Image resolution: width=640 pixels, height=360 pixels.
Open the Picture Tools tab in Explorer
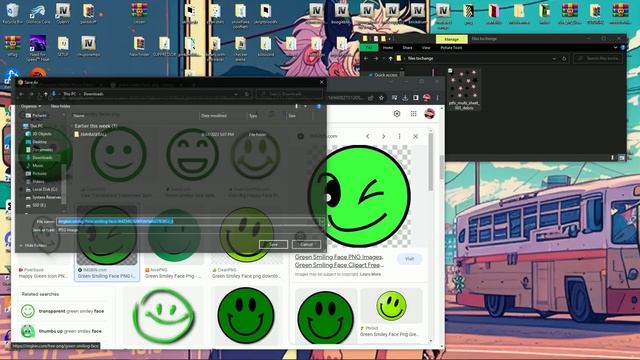pos(451,48)
